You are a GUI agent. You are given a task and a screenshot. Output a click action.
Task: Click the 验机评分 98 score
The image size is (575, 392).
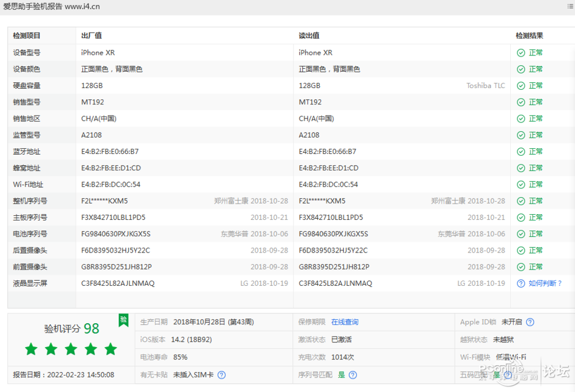(x=71, y=328)
